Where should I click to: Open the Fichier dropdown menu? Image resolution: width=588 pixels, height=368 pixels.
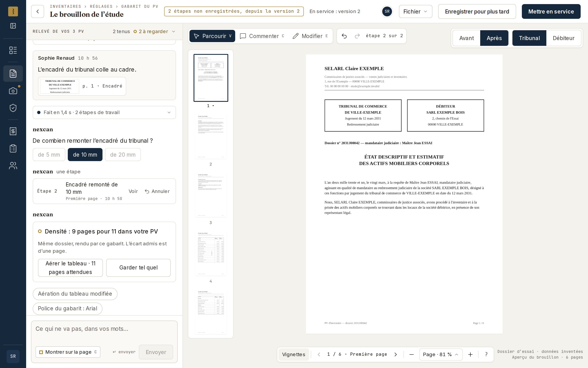415,11
